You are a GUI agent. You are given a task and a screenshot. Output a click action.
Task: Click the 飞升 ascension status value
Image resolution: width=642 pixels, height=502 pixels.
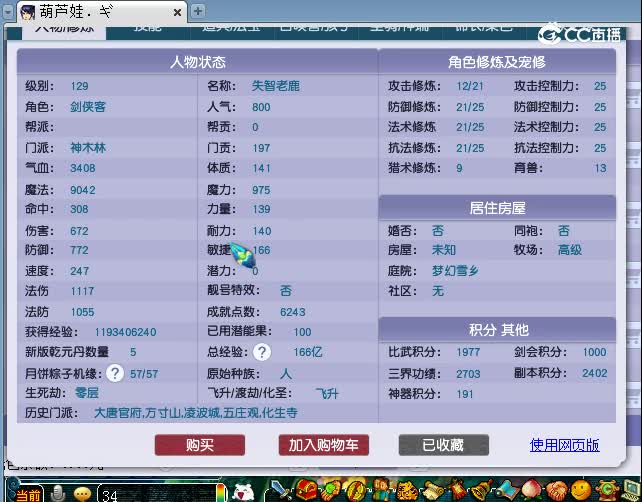pyautogui.click(x=327, y=394)
